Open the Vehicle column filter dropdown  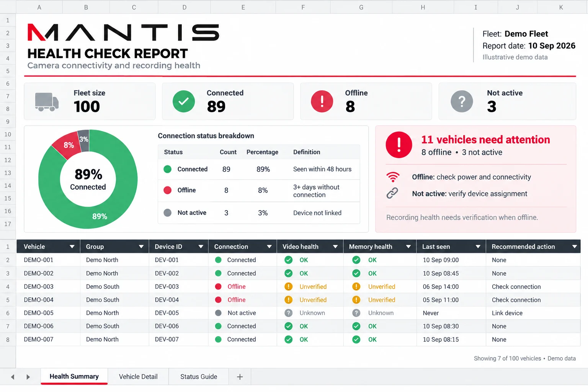point(72,247)
